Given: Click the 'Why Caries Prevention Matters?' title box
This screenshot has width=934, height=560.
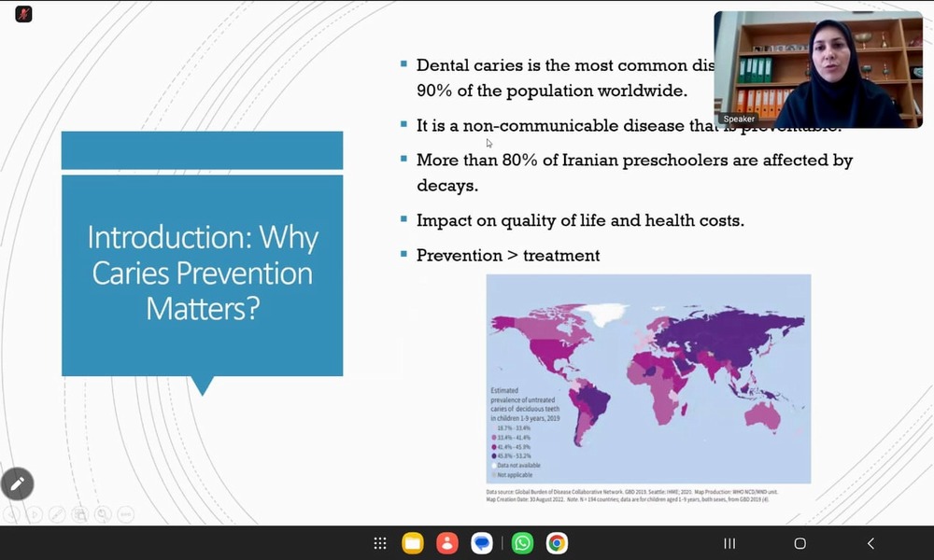Looking at the screenshot, I should click(x=202, y=273).
